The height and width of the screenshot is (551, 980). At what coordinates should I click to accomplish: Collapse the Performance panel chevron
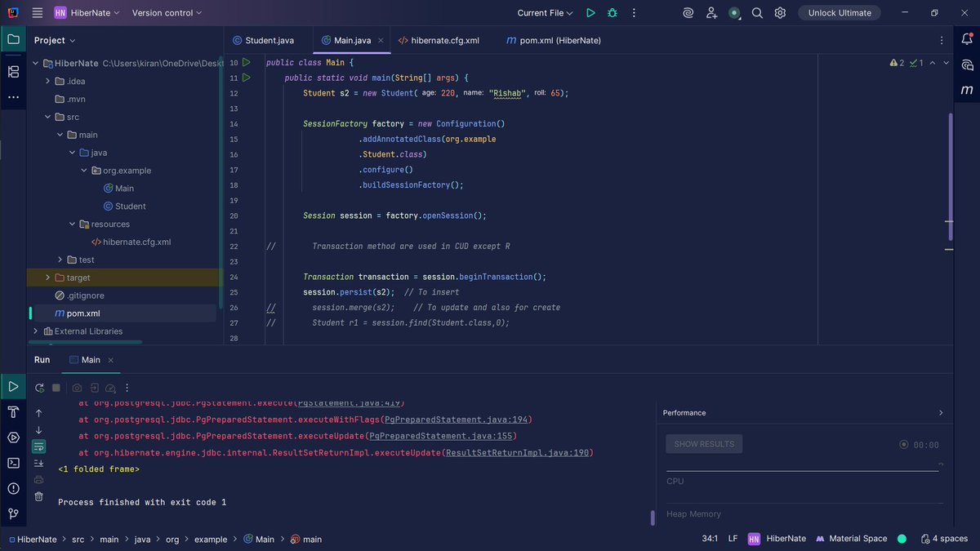click(x=941, y=413)
